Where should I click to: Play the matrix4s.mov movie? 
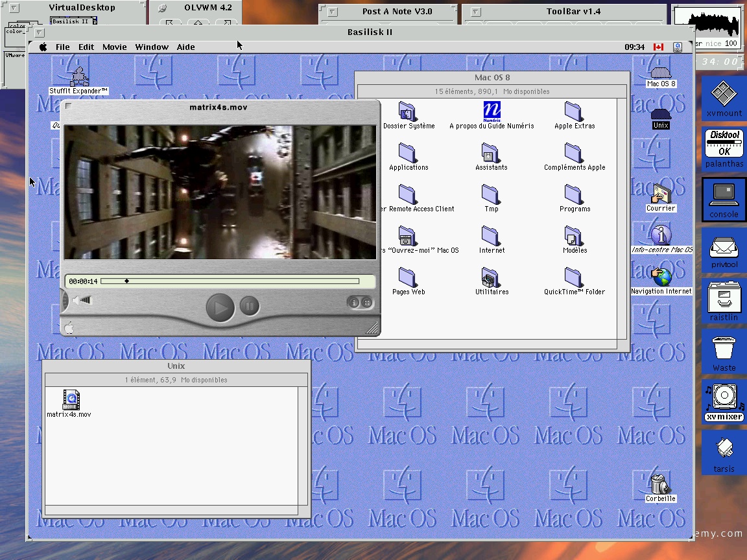pos(220,308)
